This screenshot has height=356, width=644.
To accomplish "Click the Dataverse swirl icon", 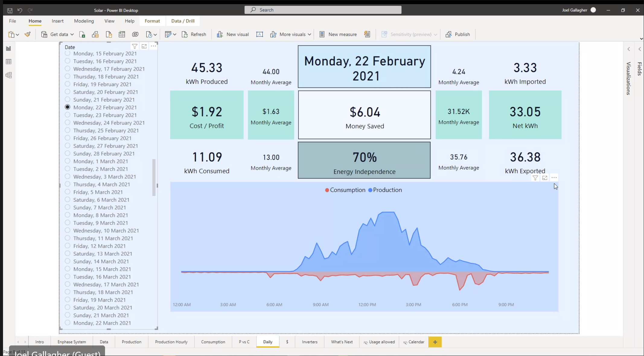I will pos(135,34).
